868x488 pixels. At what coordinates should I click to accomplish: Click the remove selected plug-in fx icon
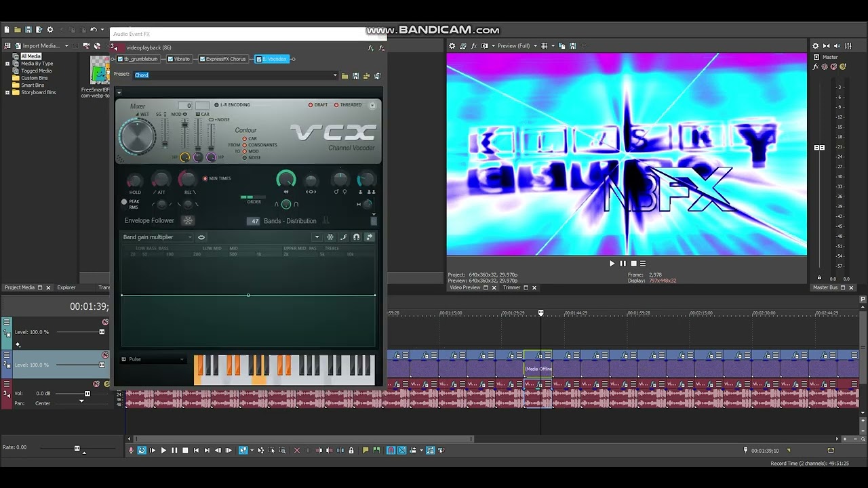click(381, 47)
